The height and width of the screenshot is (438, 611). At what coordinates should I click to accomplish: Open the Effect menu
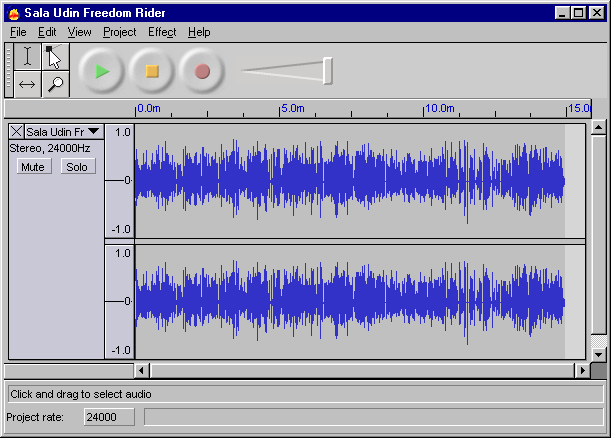(x=161, y=32)
